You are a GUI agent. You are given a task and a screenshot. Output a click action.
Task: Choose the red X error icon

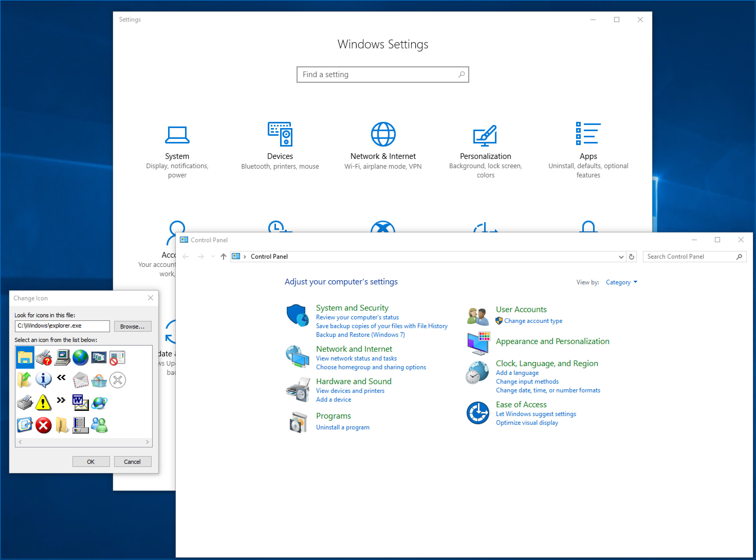43,425
